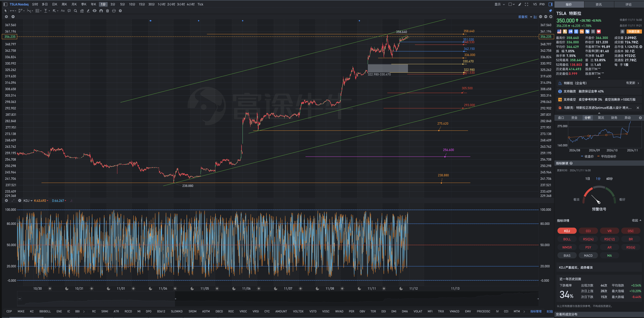
Task: Select the CCI indicator chip
Action: click(588, 231)
